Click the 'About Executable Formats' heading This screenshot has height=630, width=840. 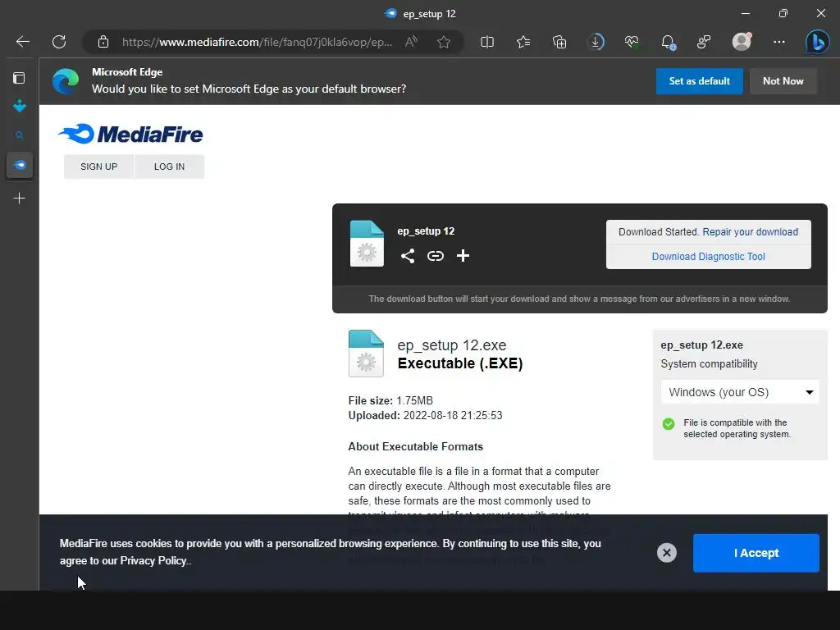pyautogui.click(x=416, y=447)
